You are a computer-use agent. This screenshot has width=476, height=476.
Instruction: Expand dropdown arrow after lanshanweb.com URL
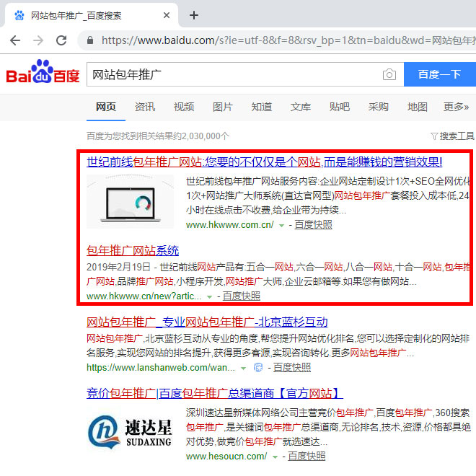(244, 369)
